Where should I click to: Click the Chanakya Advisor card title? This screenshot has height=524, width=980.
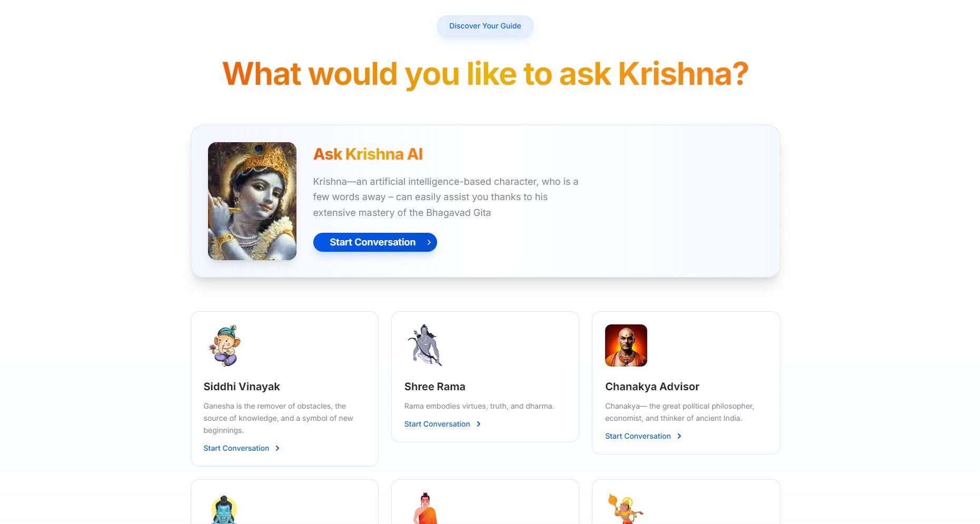[x=652, y=387]
